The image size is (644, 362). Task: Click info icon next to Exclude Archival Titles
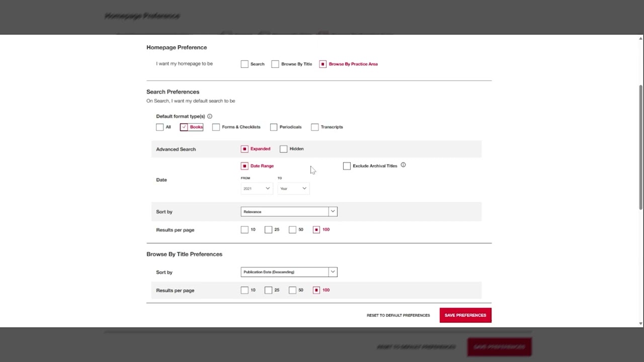pos(403,165)
